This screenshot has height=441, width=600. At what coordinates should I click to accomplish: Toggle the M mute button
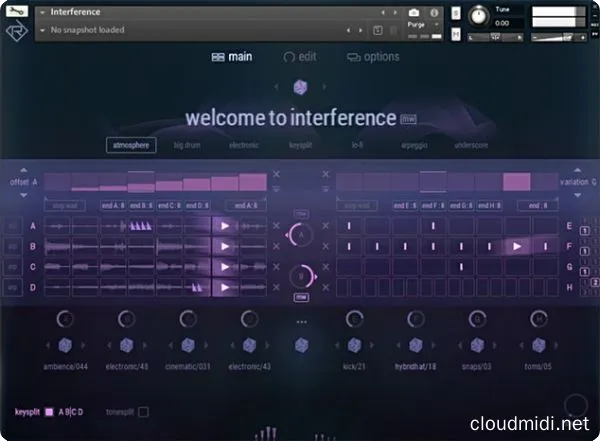[456, 34]
